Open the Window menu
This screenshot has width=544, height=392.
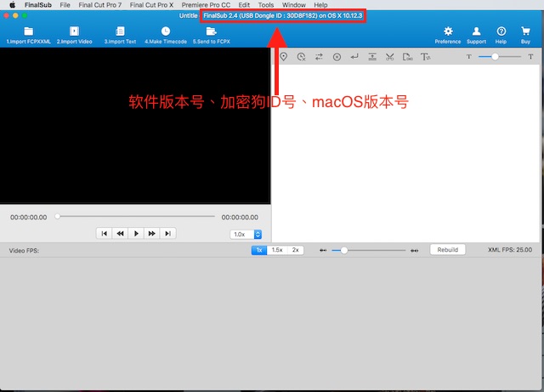click(294, 5)
